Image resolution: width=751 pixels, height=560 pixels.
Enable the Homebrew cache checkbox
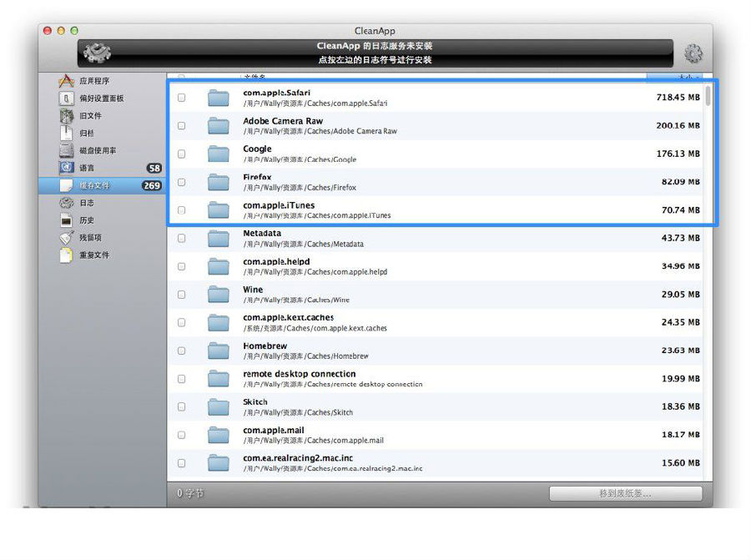pyautogui.click(x=182, y=351)
